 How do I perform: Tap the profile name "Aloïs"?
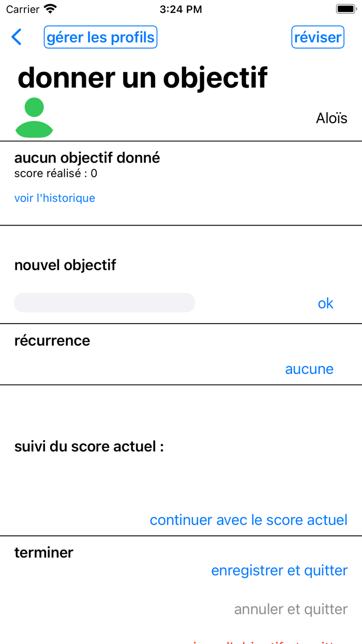pyautogui.click(x=331, y=118)
